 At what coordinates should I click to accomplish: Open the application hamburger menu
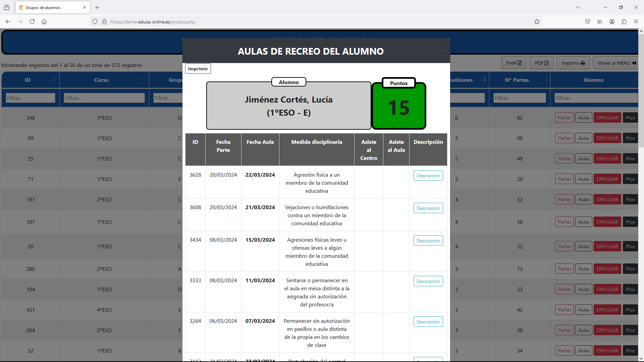tap(636, 22)
